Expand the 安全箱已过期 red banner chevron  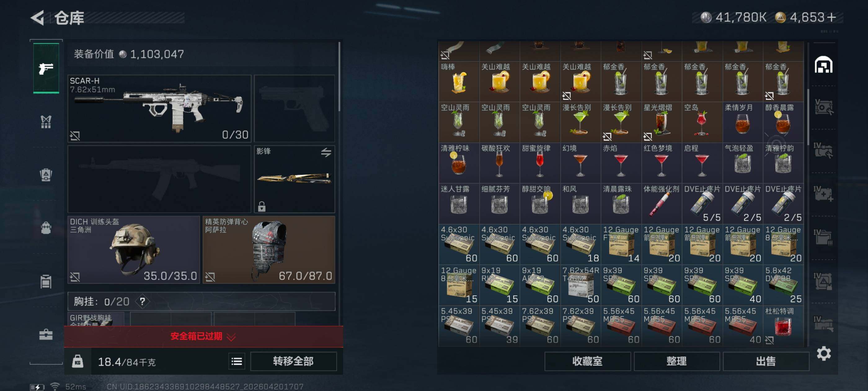point(231,337)
